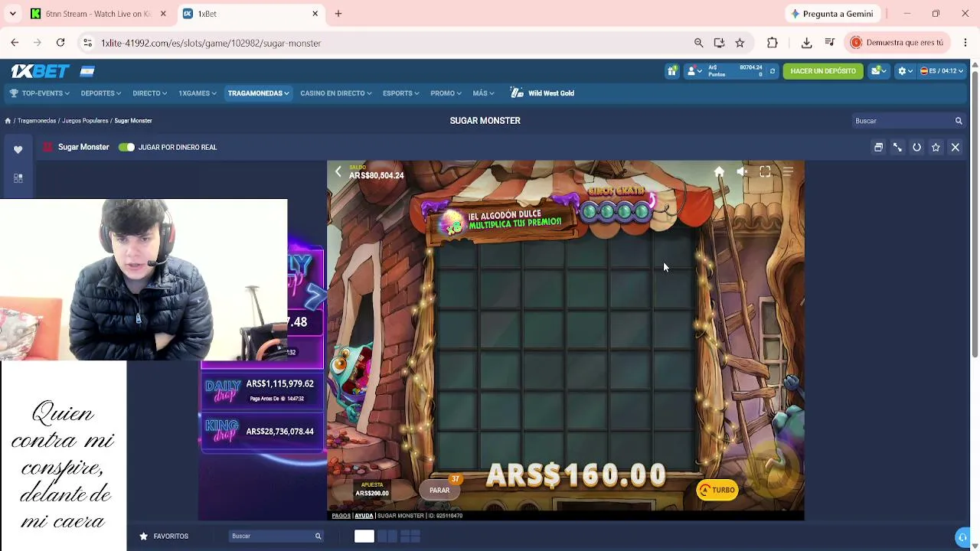Click the Apuesta ARS$200.00 bet display

click(372, 490)
